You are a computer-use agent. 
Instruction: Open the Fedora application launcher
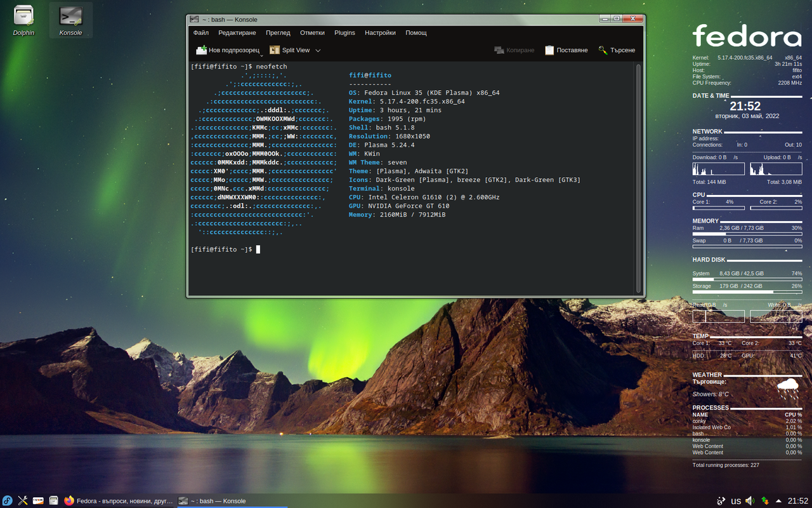(x=7, y=501)
